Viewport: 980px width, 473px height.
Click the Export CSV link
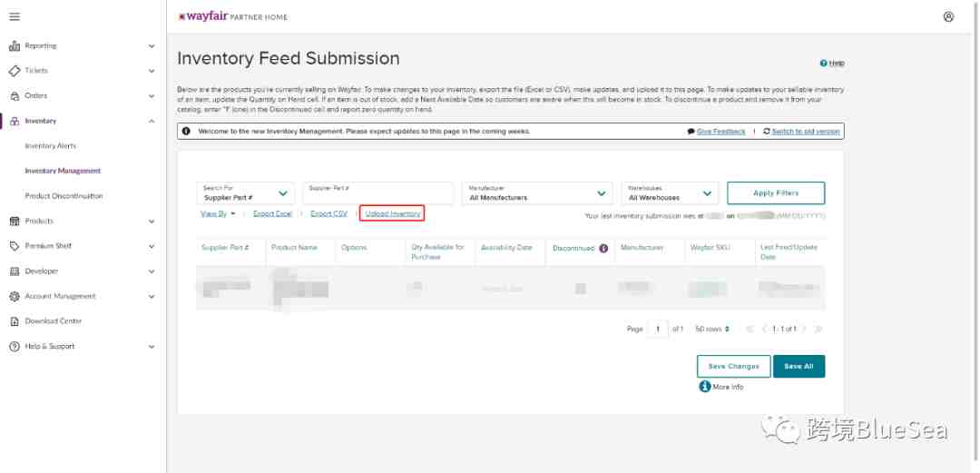coord(328,214)
